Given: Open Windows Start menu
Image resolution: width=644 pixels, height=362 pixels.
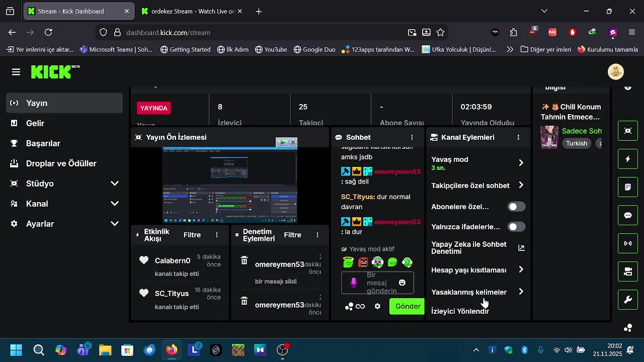Looking at the screenshot, I should 16,350.
